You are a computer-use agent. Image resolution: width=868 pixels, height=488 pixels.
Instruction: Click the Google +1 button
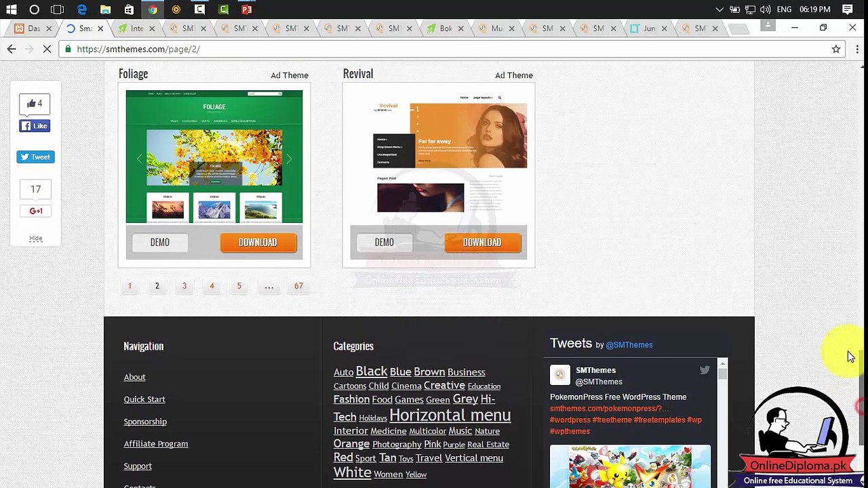(35, 211)
